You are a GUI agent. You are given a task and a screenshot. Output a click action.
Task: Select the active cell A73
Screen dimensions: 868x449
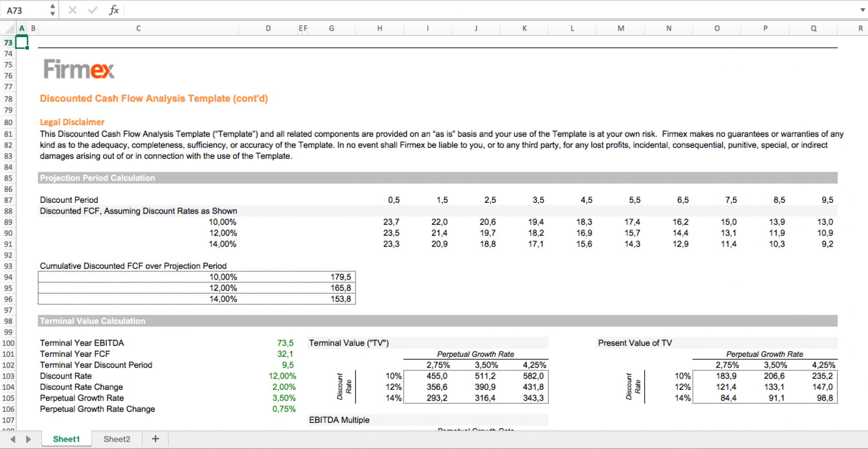point(22,42)
